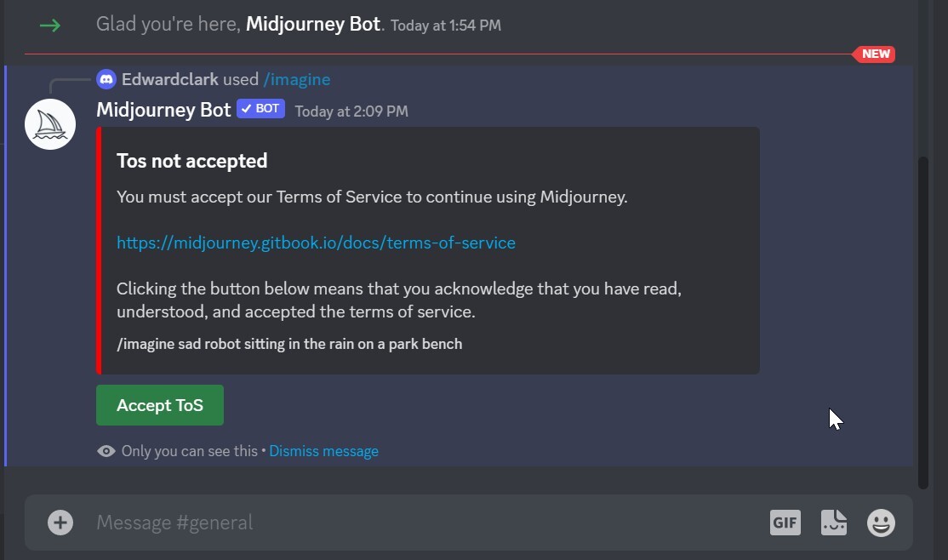Click the eye icon by 'Only you can see this'

[x=106, y=451]
